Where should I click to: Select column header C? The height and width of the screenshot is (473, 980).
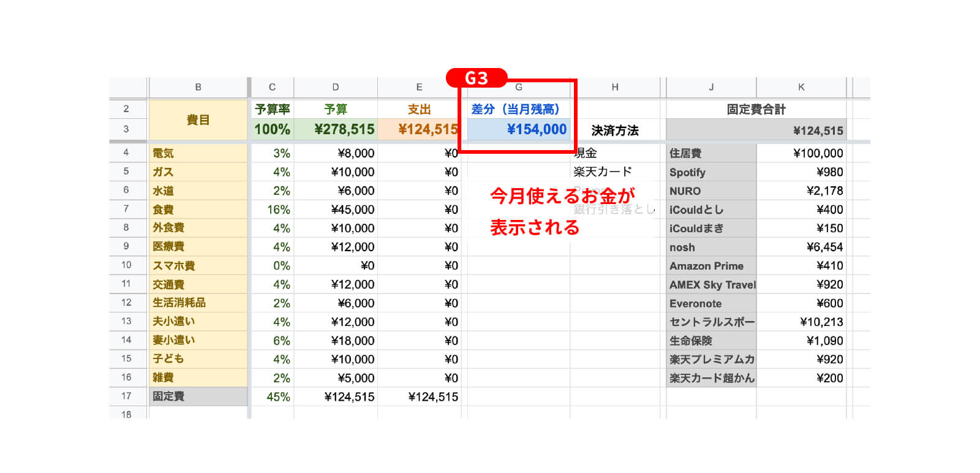point(272,87)
